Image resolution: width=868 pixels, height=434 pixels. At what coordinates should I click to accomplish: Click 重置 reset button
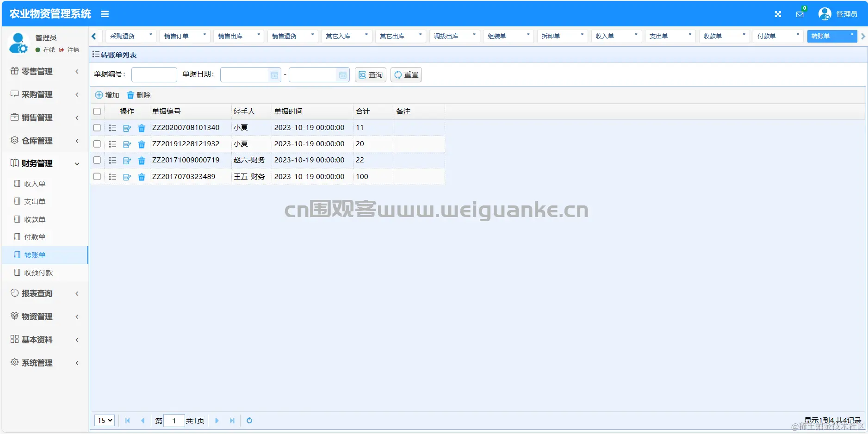[406, 75]
